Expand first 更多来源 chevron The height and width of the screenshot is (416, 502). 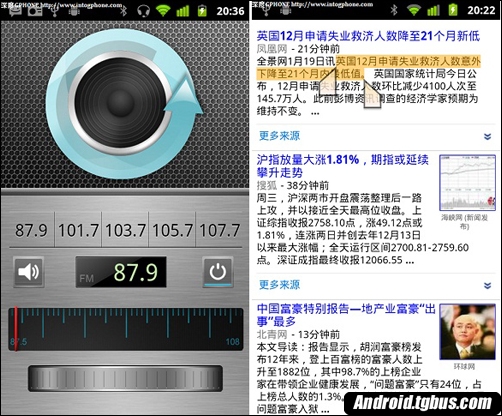tap(487, 136)
